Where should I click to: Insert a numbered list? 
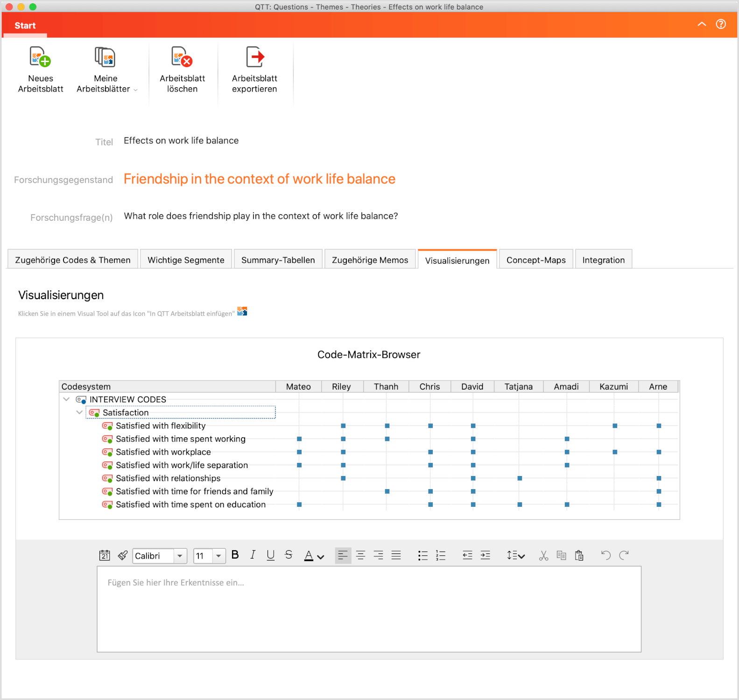click(x=441, y=555)
